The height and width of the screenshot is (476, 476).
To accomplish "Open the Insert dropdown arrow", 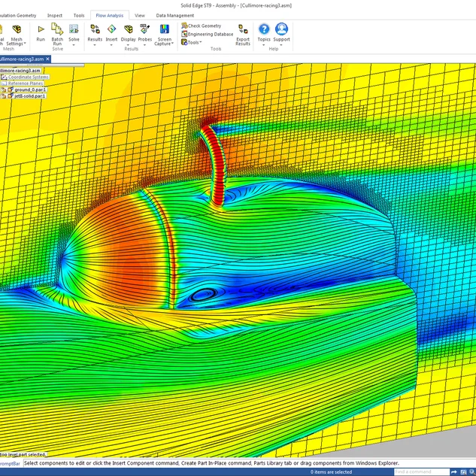I will [x=111, y=45].
